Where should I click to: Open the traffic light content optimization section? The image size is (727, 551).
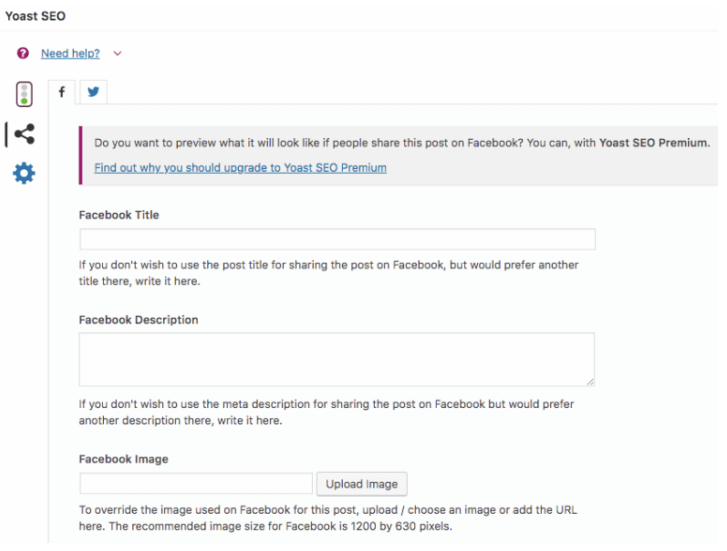tap(25, 94)
